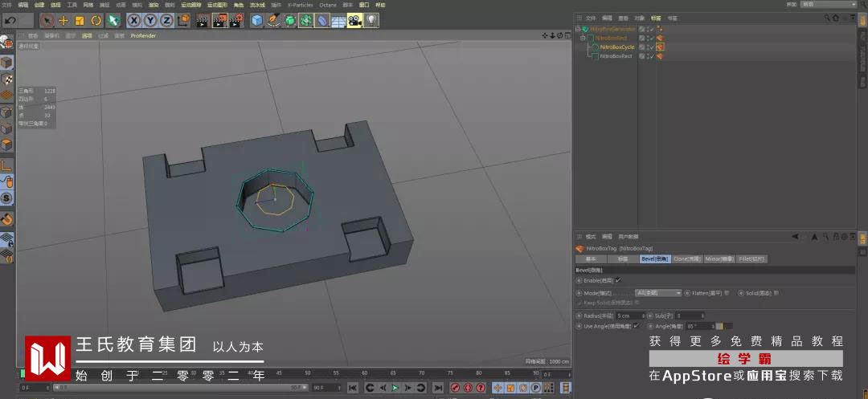Open Render Settings gear clapperboard icon
This screenshot has height=399, width=868.
pyautogui.click(x=236, y=21)
